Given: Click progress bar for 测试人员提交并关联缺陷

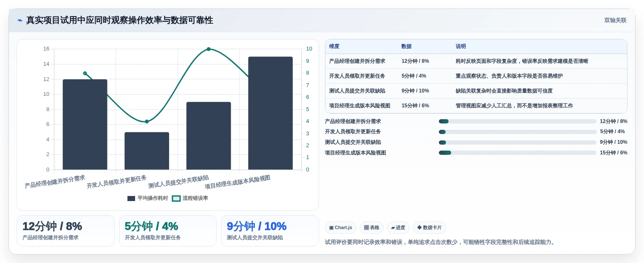Looking at the screenshot, I should (517, 143).
